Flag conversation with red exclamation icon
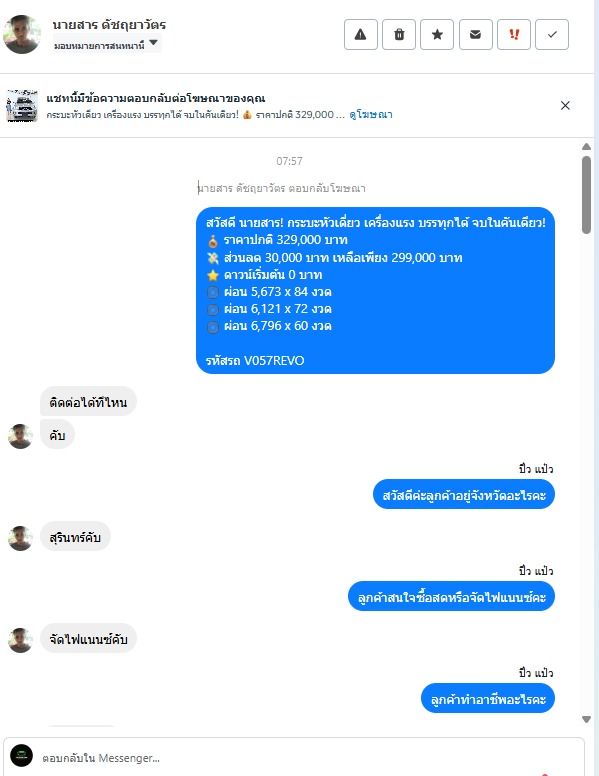599x776 pixels. point(514,35)
